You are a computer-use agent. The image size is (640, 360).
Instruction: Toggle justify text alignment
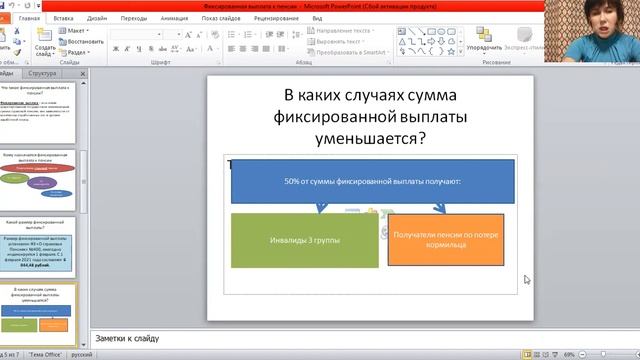click(266, 49)
